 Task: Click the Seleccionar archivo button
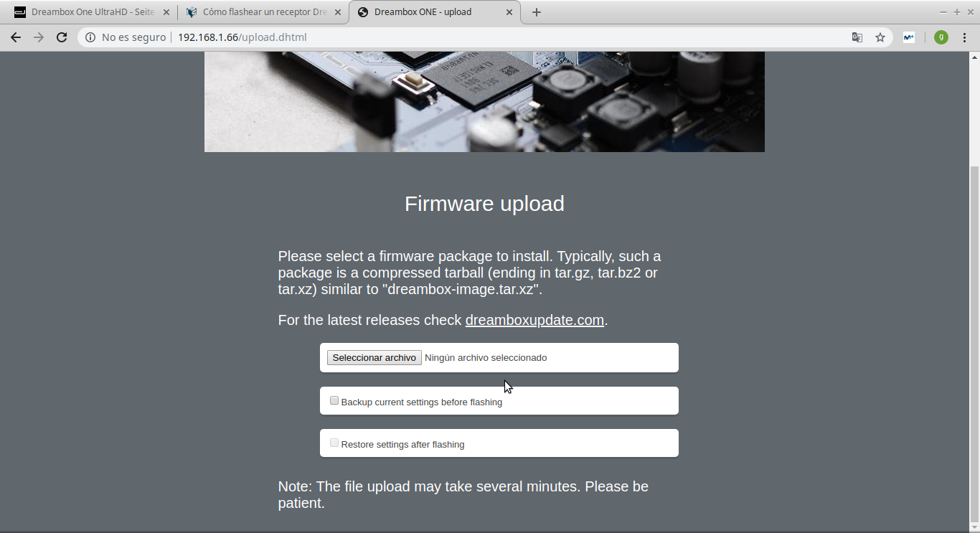point(374,357)
